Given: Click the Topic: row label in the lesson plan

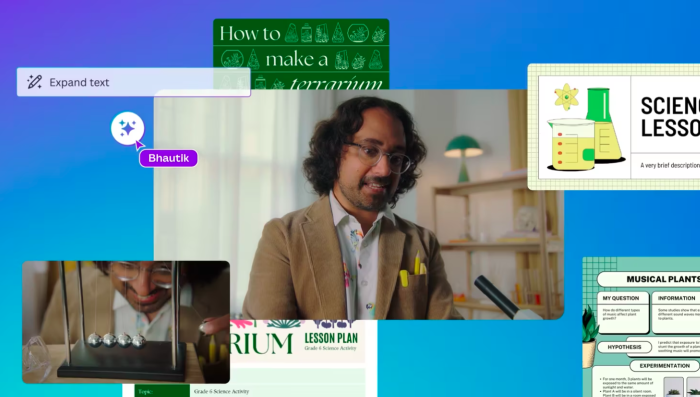Looking at the screenshot, I should point(145,392).
